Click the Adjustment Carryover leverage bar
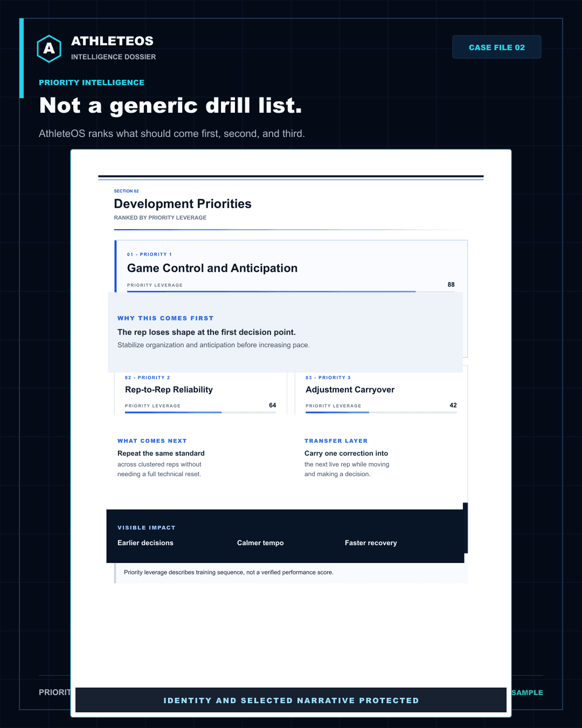This screenshot has height=728, width=582. (x=381, y=413)
